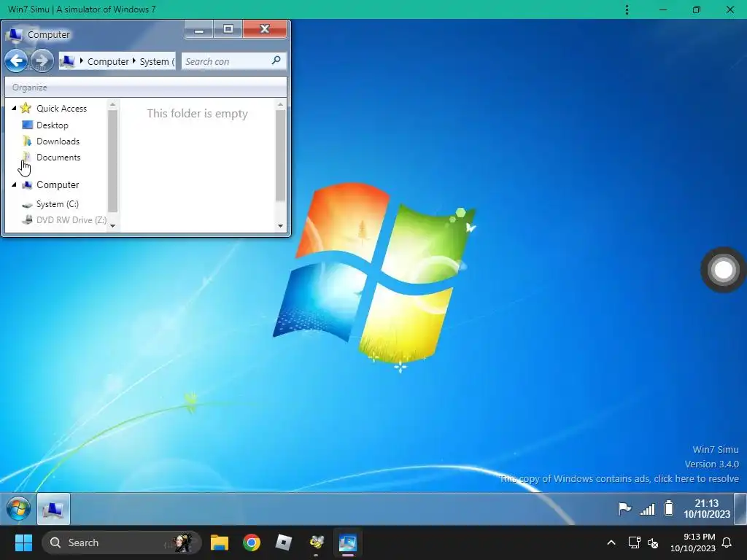
Task: Click the file pane scrollbar up arrow
Action: coord(280,104)
